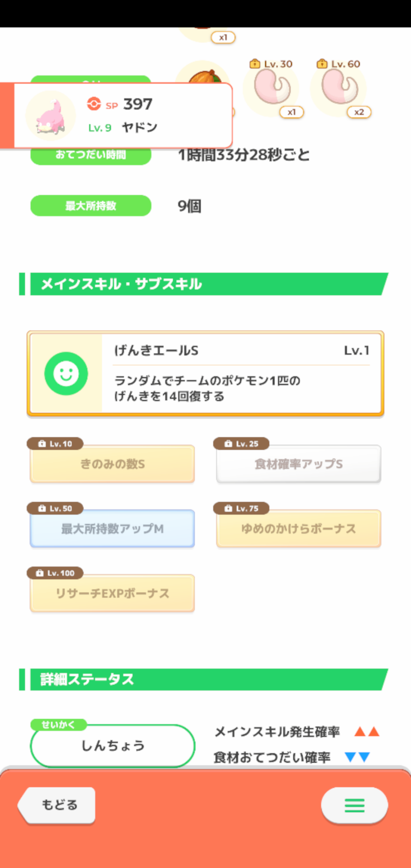Image resolution: width=411 pixels, height=868 pixels.
Task: Tap the おてつだい時間 green label
Action: [91, 155]
